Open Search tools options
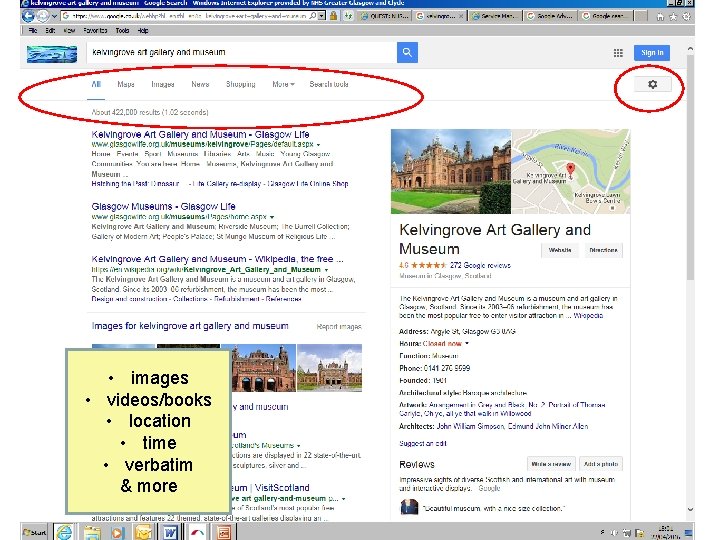The image size is (720, 540). [329, 84]
